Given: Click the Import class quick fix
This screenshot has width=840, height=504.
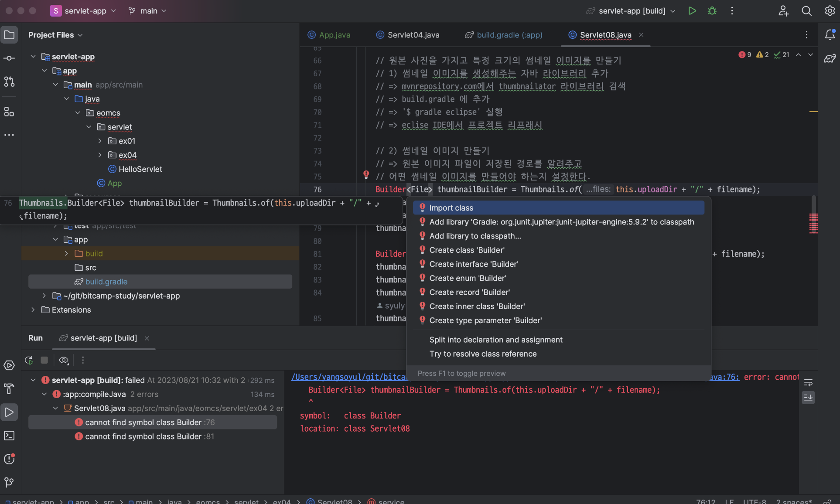Looking at the screenshot, I should (x=451, y=208).
